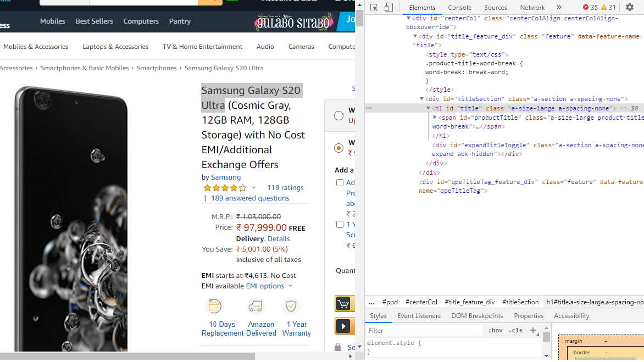Open the Event Listeners tab
This screenshot has height=362, width=644.
point(419,316)
